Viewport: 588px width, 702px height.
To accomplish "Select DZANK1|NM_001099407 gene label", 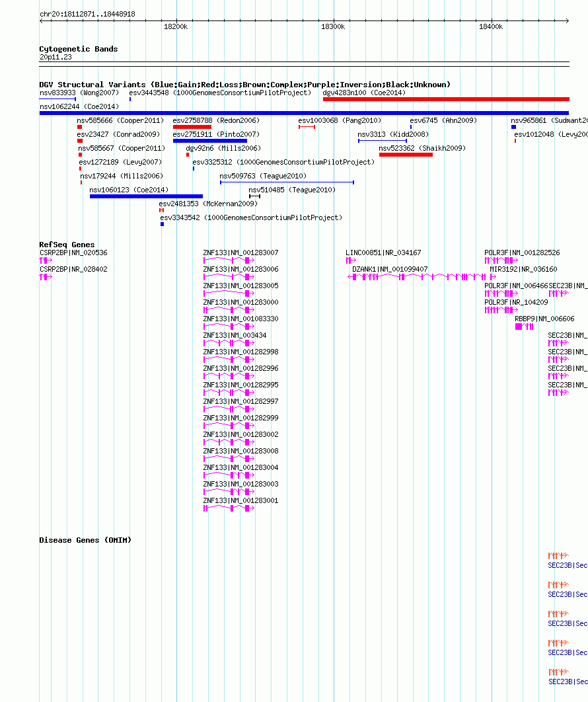I will point(390,269).
